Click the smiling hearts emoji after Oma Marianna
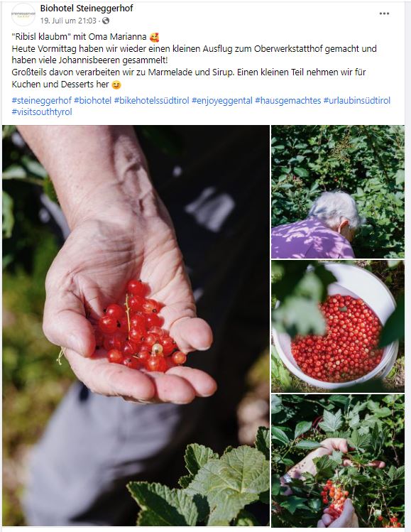 tap(154, 37)
